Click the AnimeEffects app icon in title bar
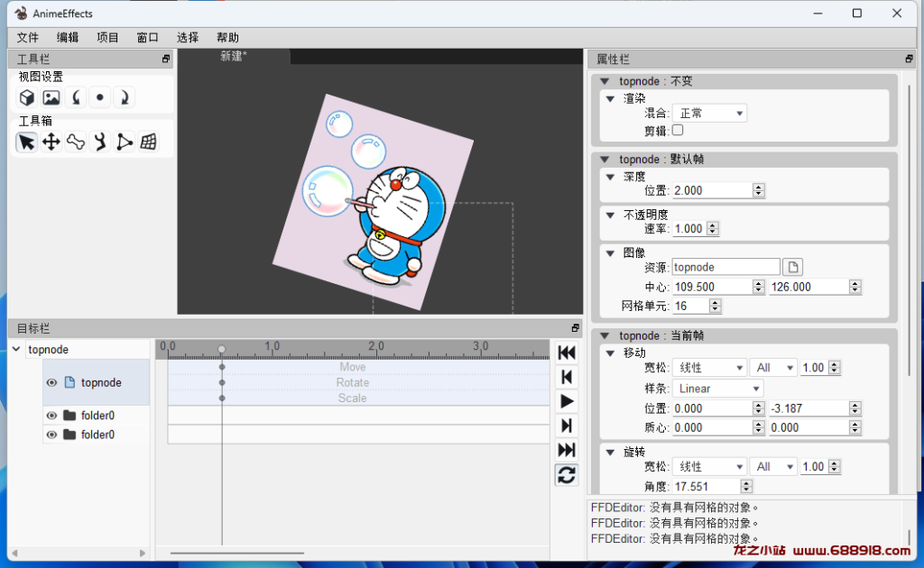This screenshot has height=568, width=924. (21, 13)
